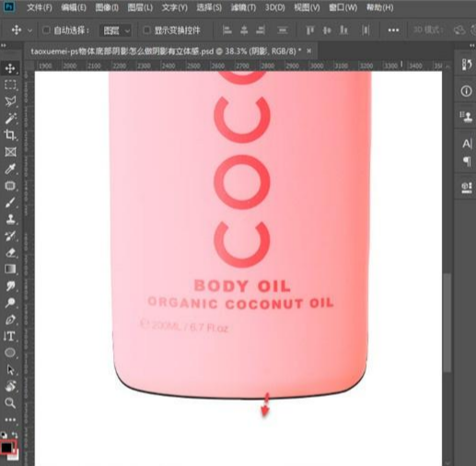Select the Zoom tool
Image resolution: width=476 pixels, height=466 pixels.
tap(10, 402)
